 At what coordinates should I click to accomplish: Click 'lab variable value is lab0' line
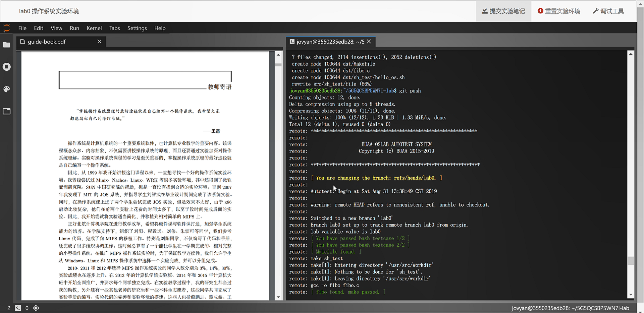345,232
